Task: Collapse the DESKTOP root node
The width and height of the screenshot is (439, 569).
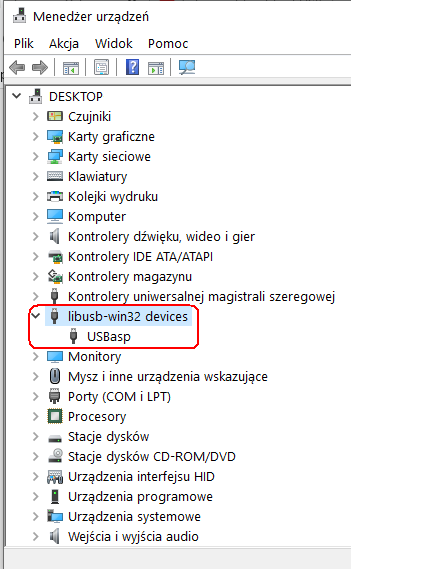Action: point(16,96)
